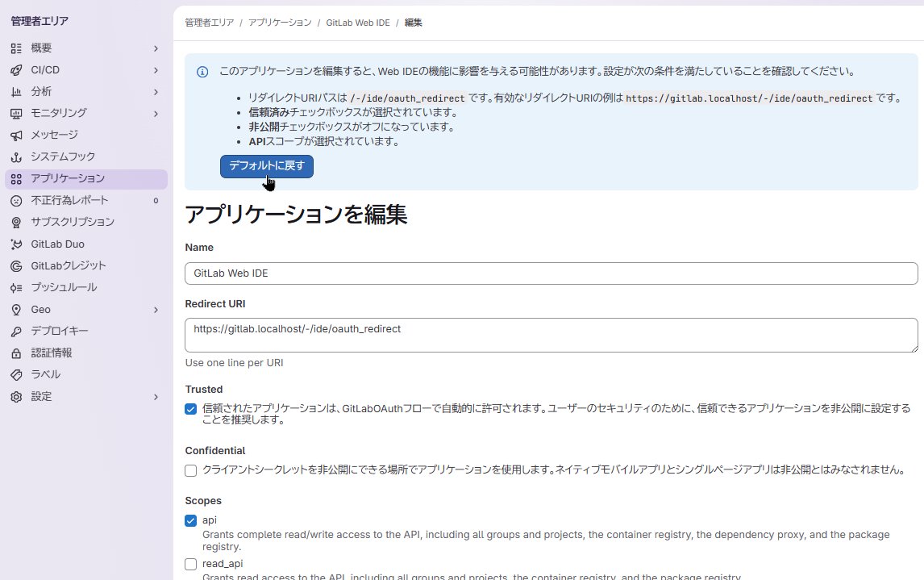The image size is (924, 580).
Task: Go to アプリケーション breadcrumb link
Action: [280, 23]
